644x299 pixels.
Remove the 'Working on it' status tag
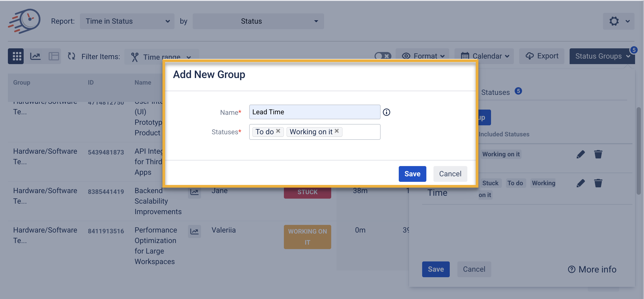point(337,131)
